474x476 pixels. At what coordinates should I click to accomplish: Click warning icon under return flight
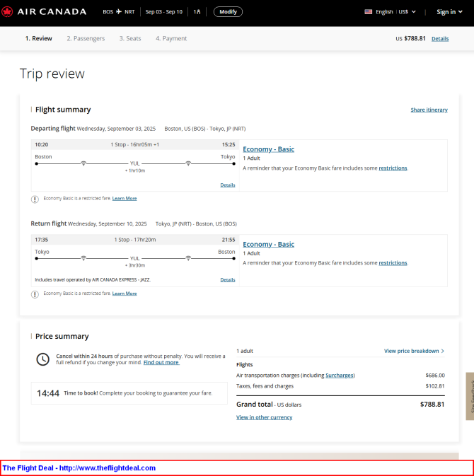pos(35,294)
